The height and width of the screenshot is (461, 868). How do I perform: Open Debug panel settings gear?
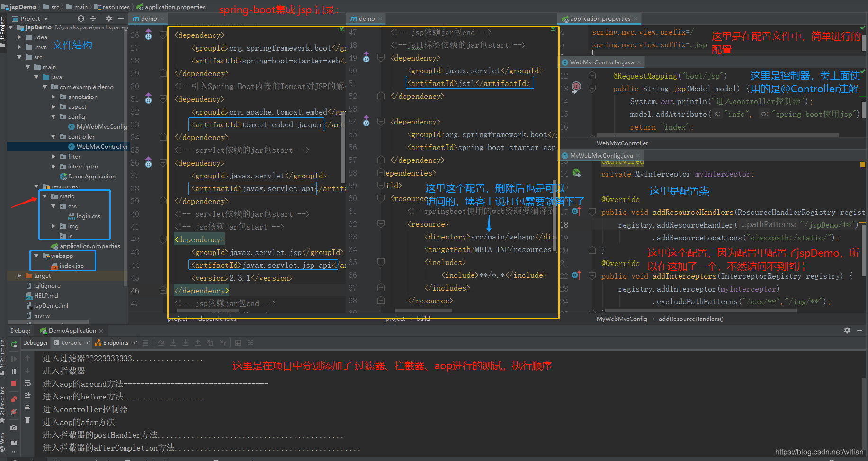coord(847,330)
